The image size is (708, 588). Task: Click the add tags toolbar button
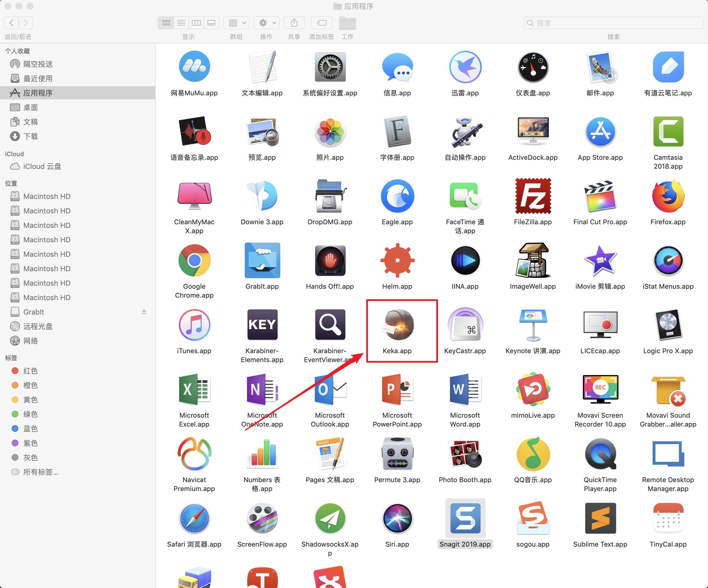coord(322,23)
